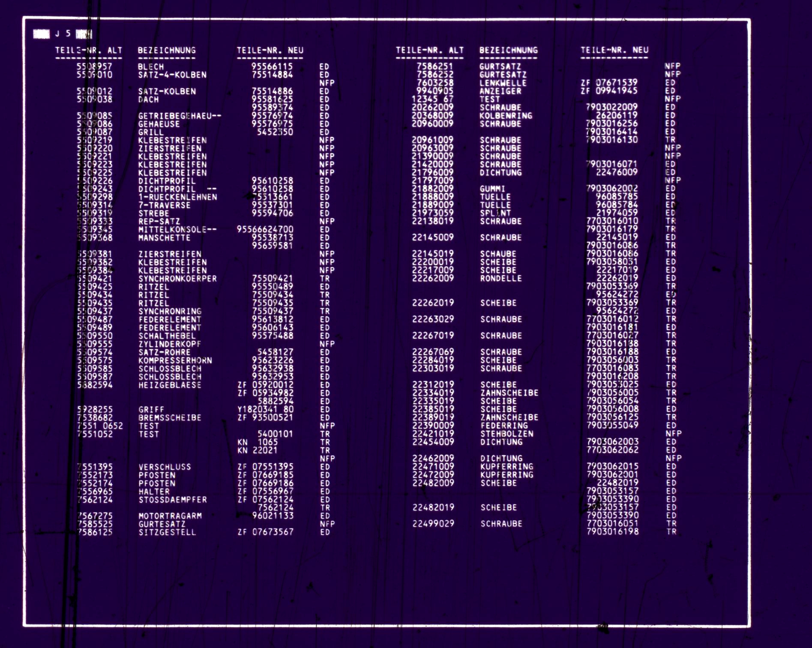
Task: Select the SPLINT entry
Action: click(495, 213)
